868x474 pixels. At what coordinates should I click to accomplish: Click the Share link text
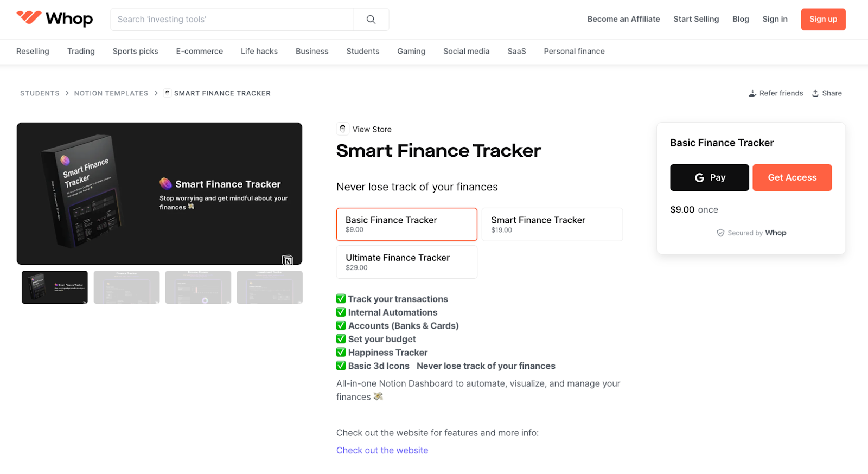pyautogui.click(x=832, y=93)
